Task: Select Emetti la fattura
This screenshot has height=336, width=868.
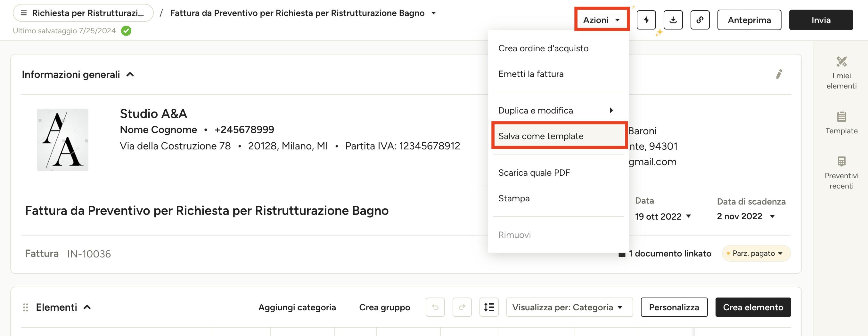Action: pyautogui.click(x=558, y=74)
